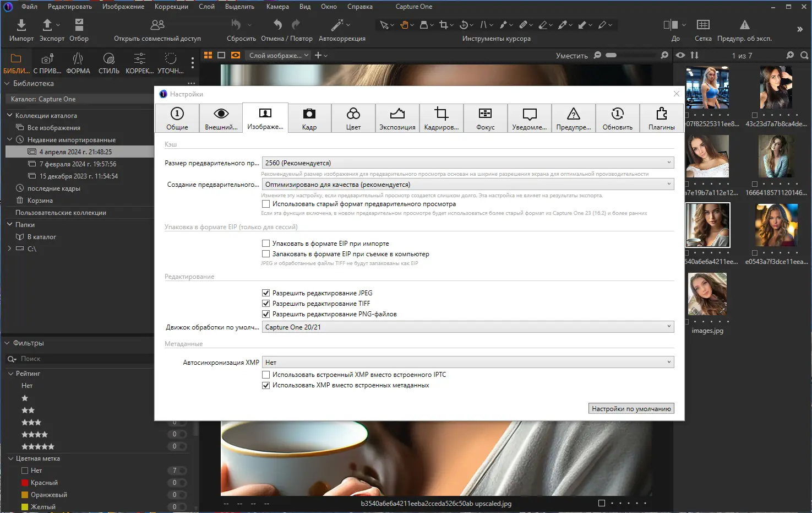Switch to the Экспозиция settings tab
Viewport: 812px width, 513px height.
(397, 118)
